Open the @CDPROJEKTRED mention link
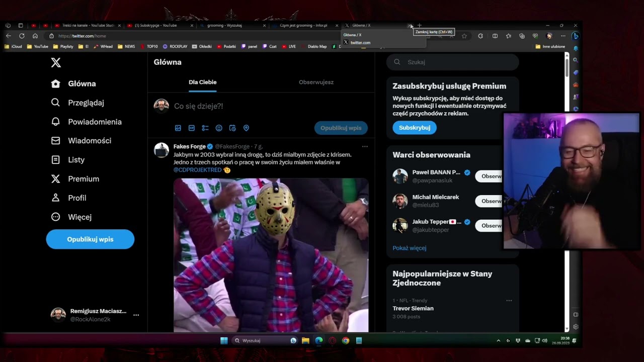644x362 pixels. point(198,170)
